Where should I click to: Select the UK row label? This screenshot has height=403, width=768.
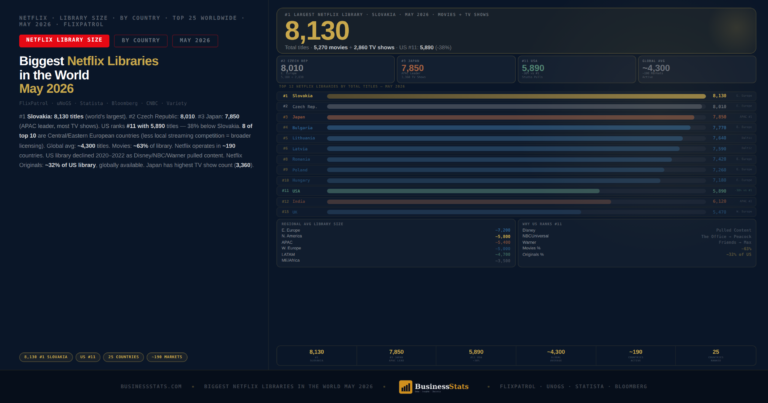[295, 212]
